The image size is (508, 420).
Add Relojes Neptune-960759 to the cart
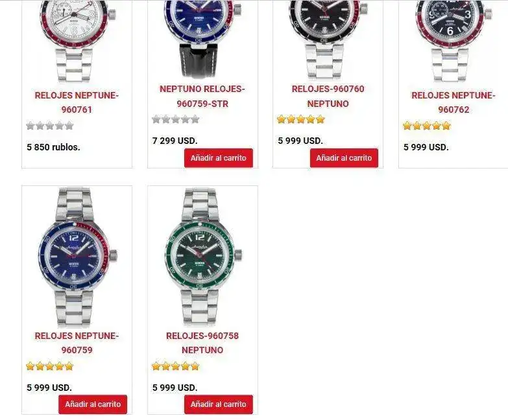point(93,404)
